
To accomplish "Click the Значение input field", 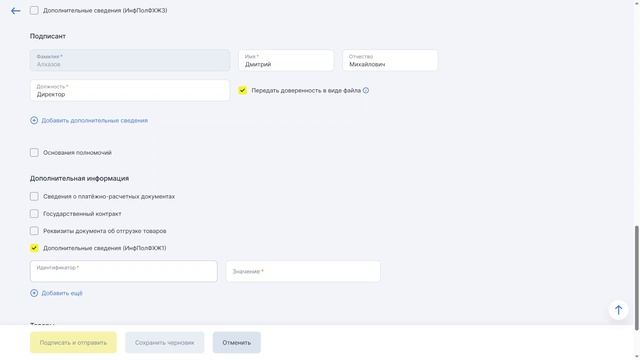I will [303, 271].
